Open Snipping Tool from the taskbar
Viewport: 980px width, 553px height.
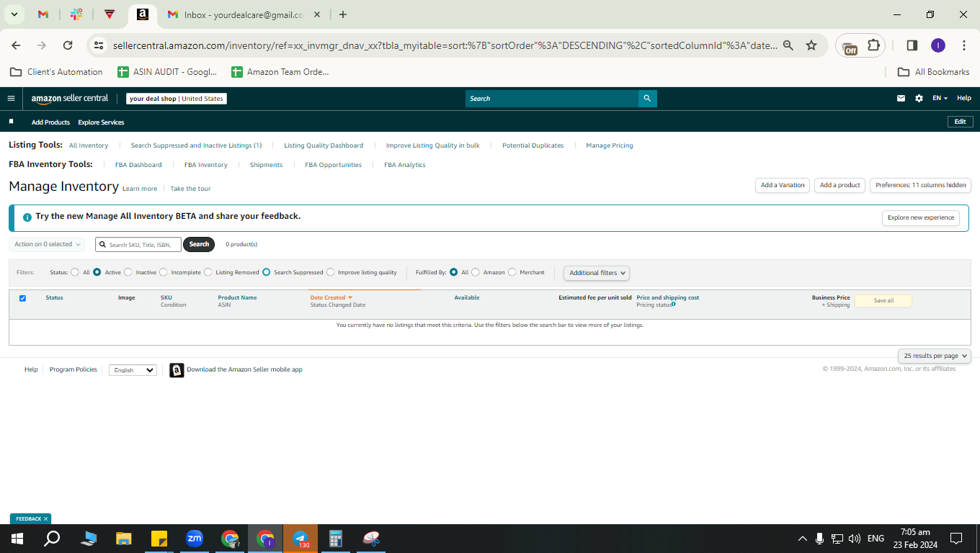click(x=371, y=539)
